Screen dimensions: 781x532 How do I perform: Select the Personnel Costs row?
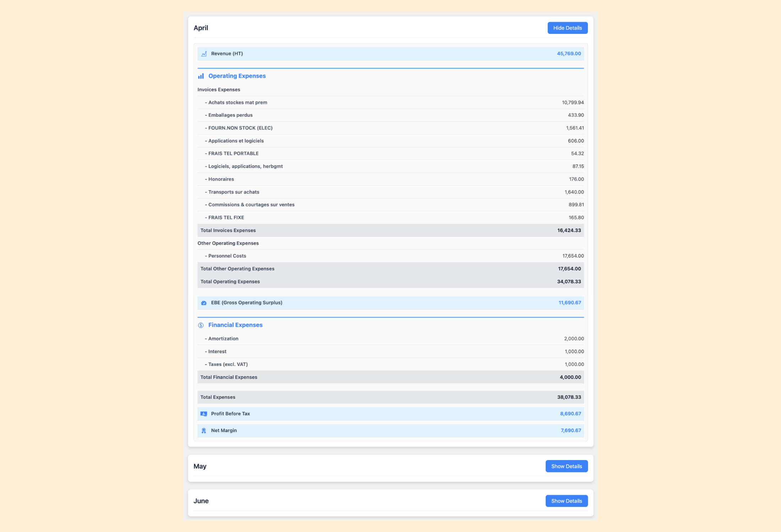click(x=390, y=256)
